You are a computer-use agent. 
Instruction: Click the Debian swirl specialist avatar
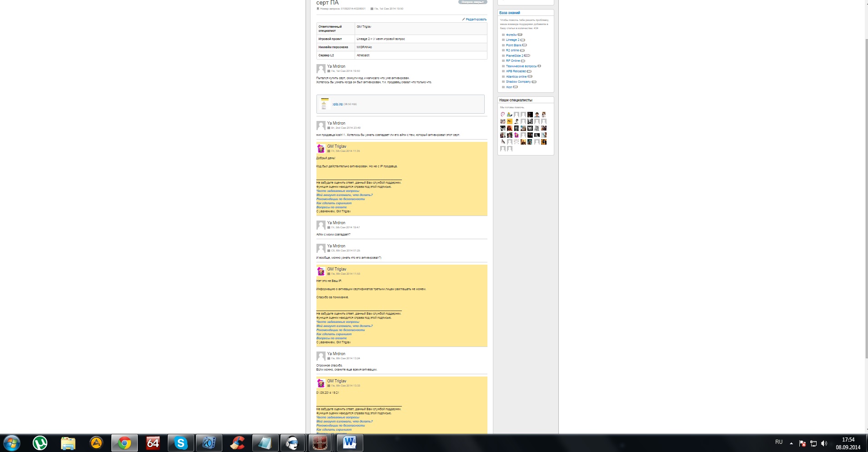tap(503, 115)
